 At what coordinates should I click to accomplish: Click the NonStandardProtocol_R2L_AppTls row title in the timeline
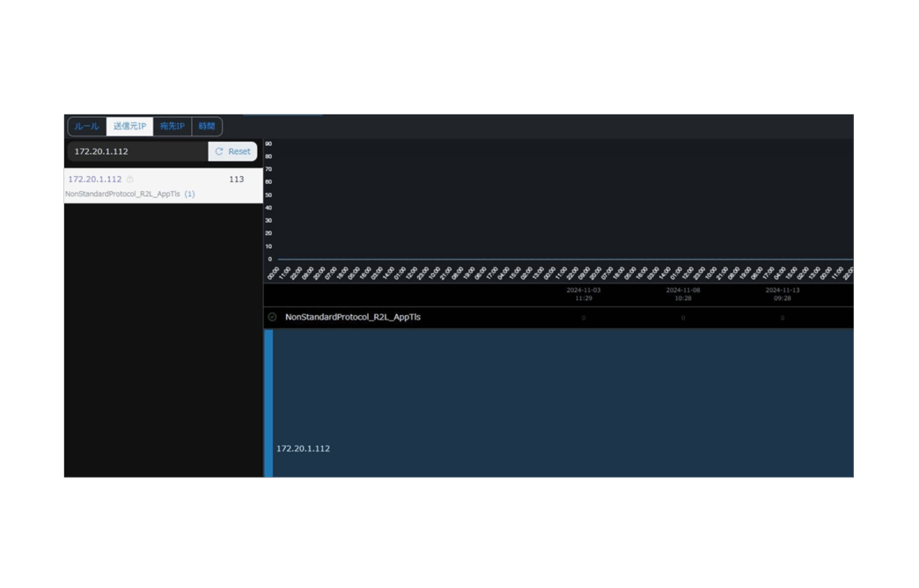coord(352,317)
